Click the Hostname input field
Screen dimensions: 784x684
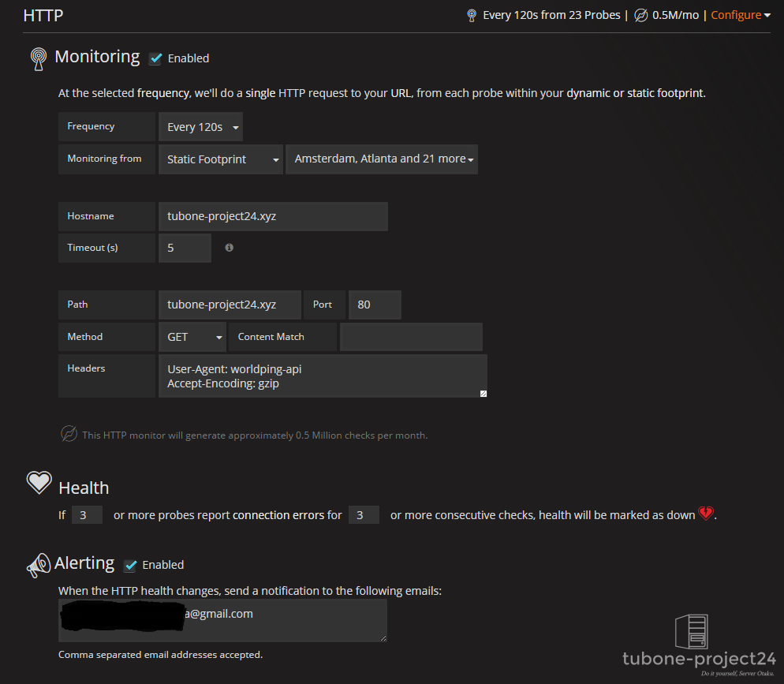click(x=273, y=216)
